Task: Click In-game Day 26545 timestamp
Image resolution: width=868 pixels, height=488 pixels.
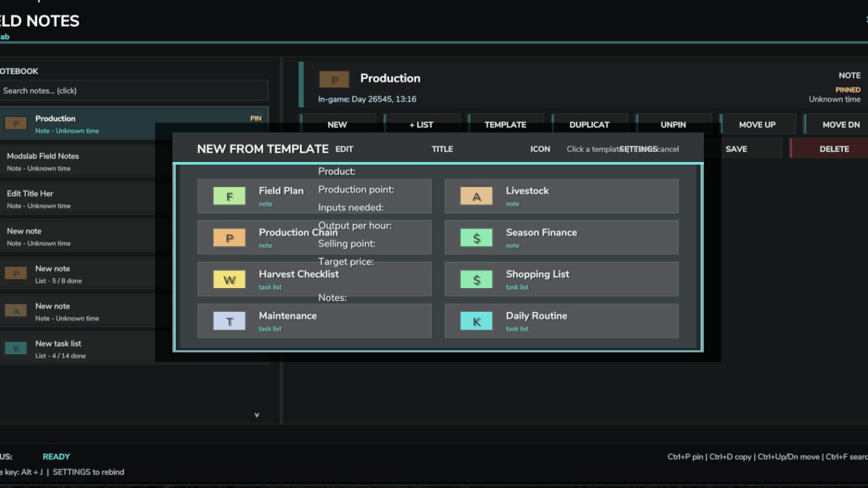Action: [367, 99]
